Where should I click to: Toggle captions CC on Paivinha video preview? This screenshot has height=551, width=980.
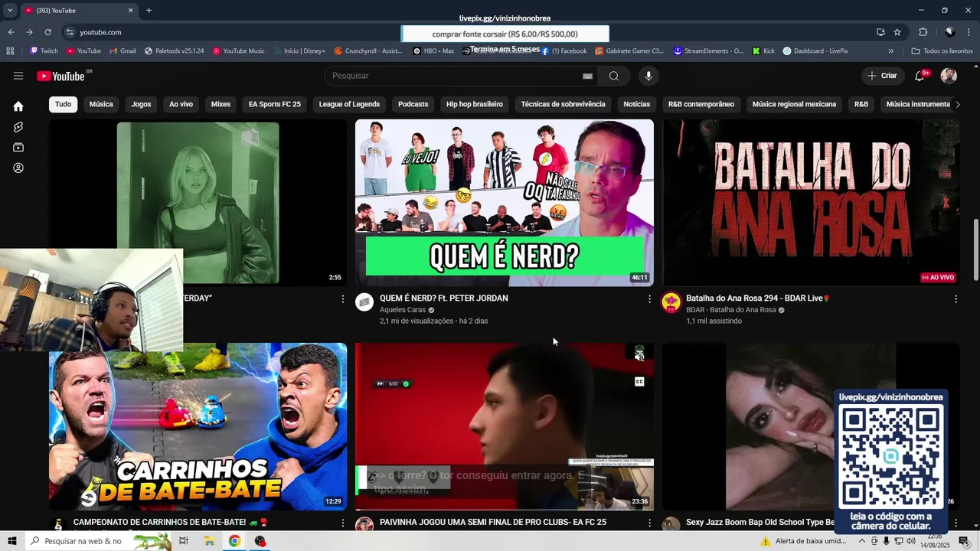pos(639,382)
